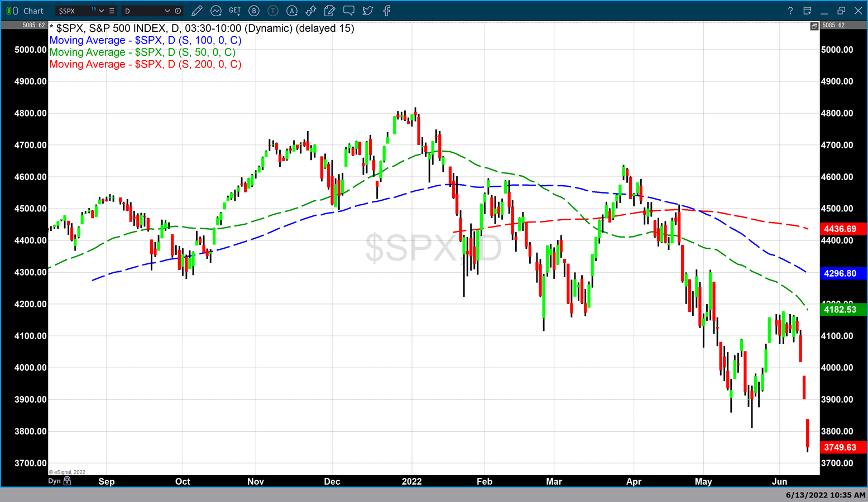
Task: Open the chat comment bubble icon
Action: pyautogui.click(x=349, y=11)
